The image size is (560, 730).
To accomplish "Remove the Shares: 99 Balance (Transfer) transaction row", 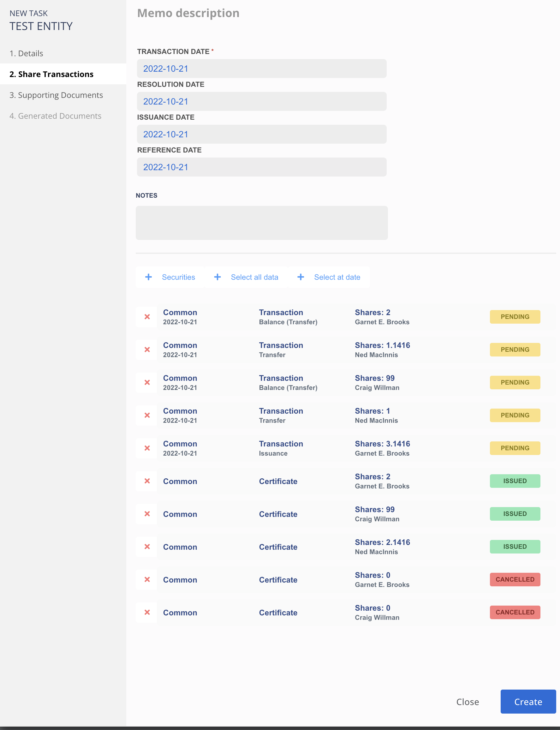I will coord(147,382).
